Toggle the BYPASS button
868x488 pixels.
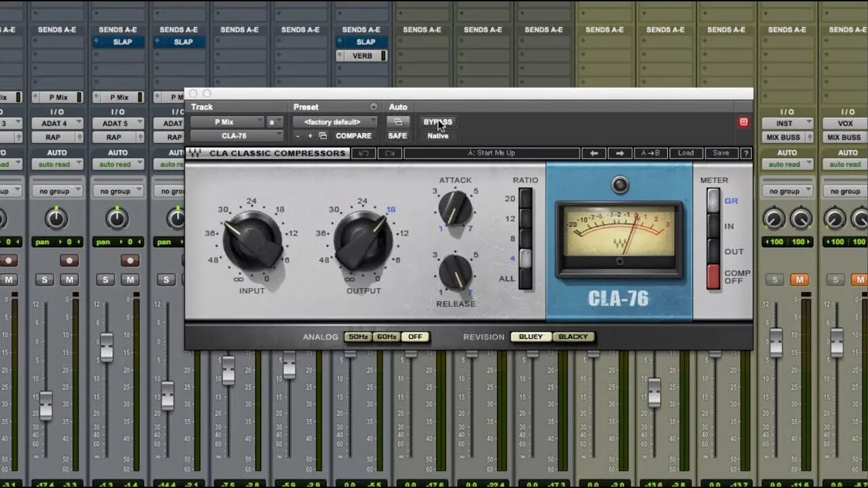pyautogui.click(x=437, y=122)
